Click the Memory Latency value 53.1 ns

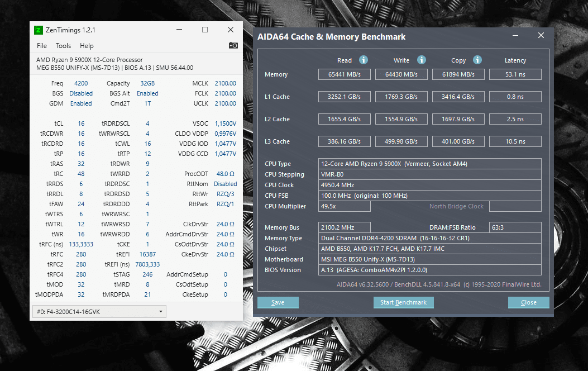tap(515, 74)
